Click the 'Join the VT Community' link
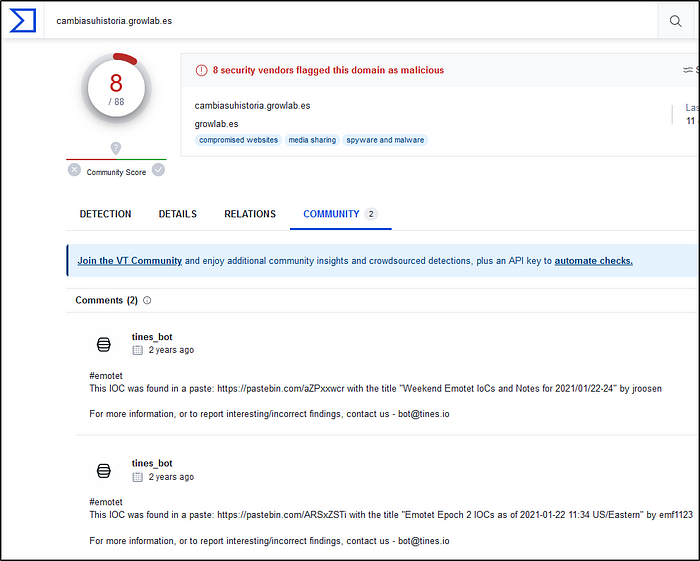Image resolution: width=700 pixels, height=561 pixels. click(x=129, y=261)
